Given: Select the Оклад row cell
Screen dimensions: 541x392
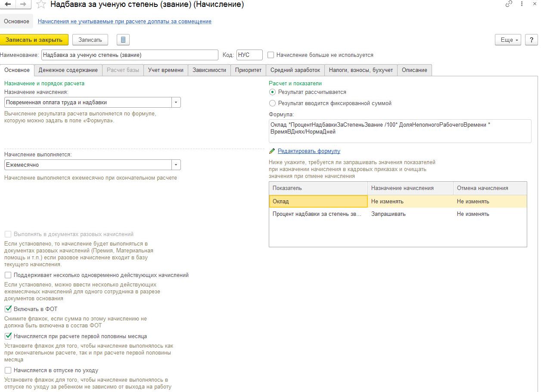Looking at the screenshot, I should pos(318,201).
